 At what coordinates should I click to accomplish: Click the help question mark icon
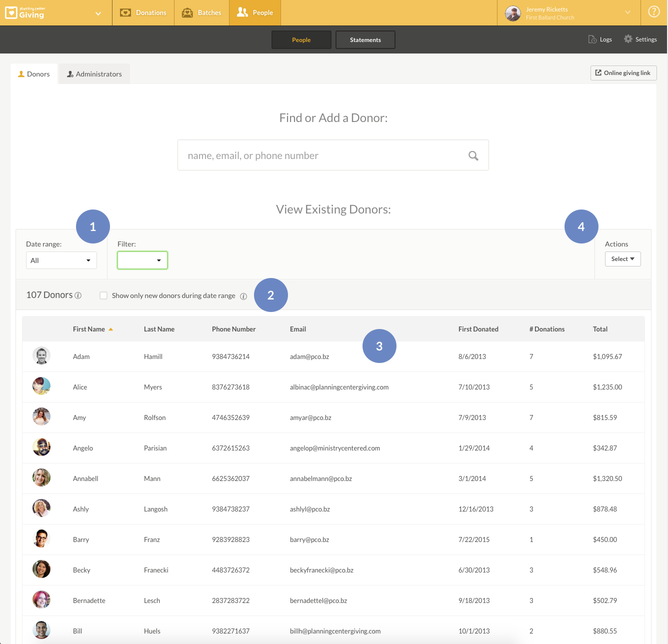653,12
